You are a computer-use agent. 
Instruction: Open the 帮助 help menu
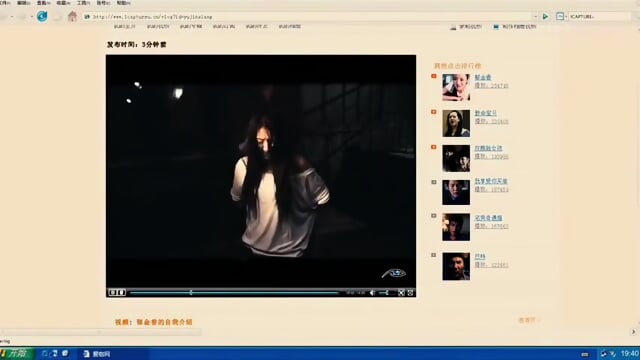point(124,3)
